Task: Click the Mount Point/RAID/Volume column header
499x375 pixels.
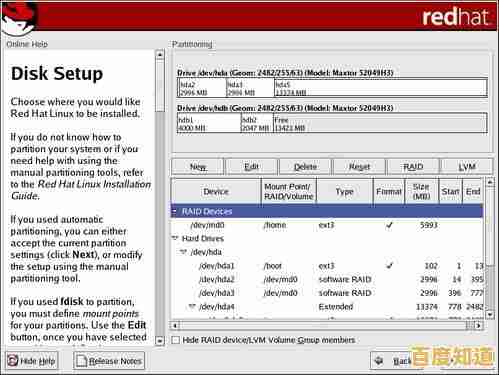Action: click(289, 191)
